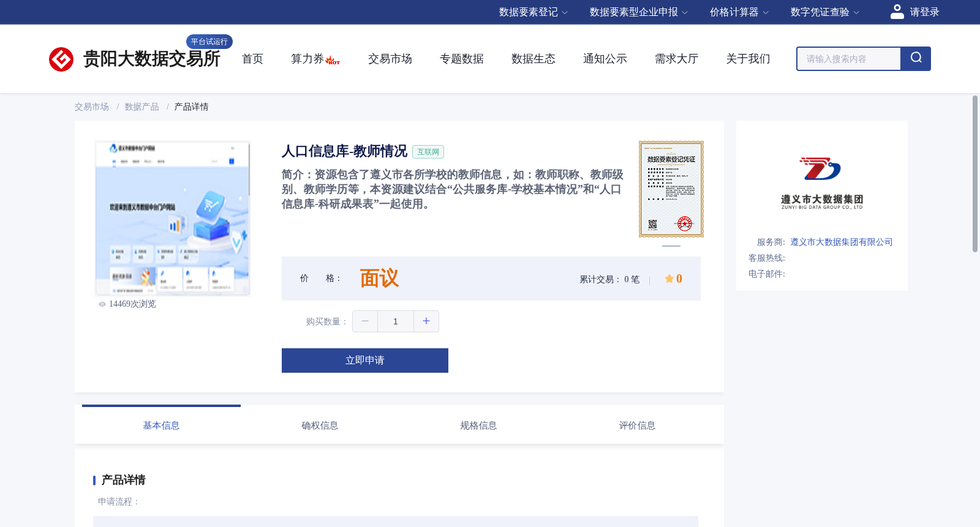Expand the 数据要素型企业申报 dropdown
The height and width of the screenshot is (527, 980).
coord(638,12)
